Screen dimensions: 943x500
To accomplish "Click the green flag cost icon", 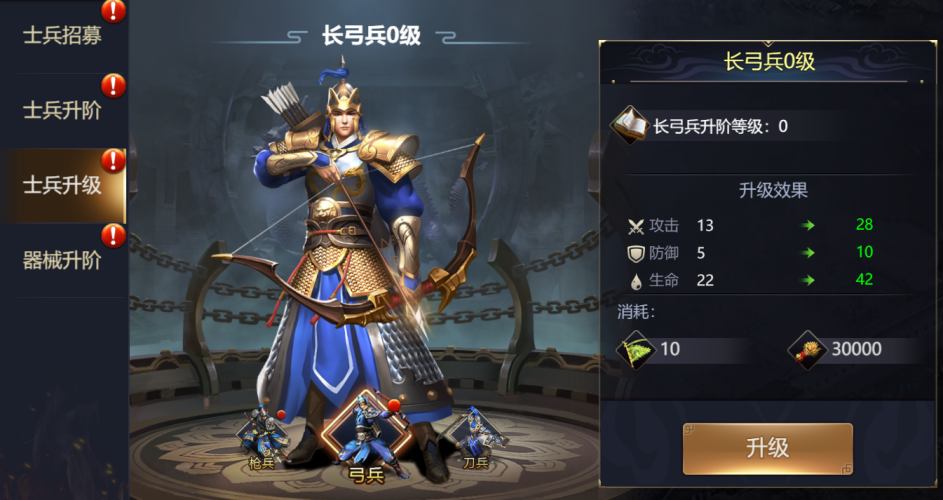I will pyautogui.click(x=636, y=350).
